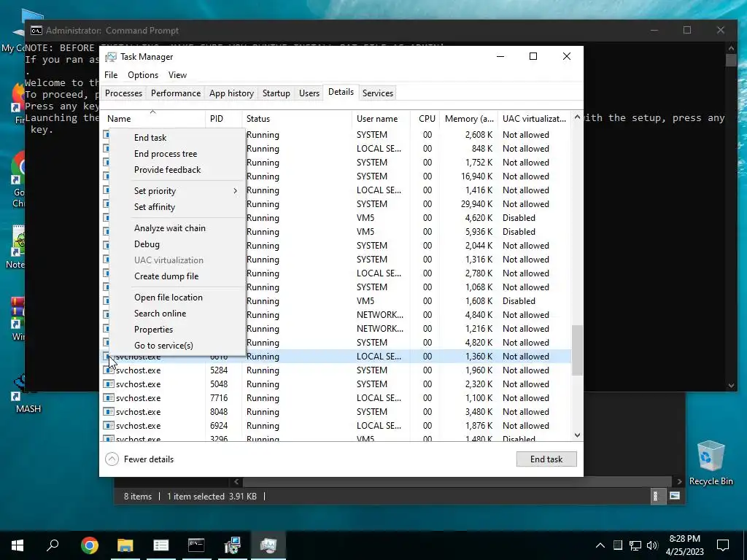This screenshot has width=747, height=560.
Task: Open Properties from context menu
Action: pyautogui.click(x=153, y=330)
